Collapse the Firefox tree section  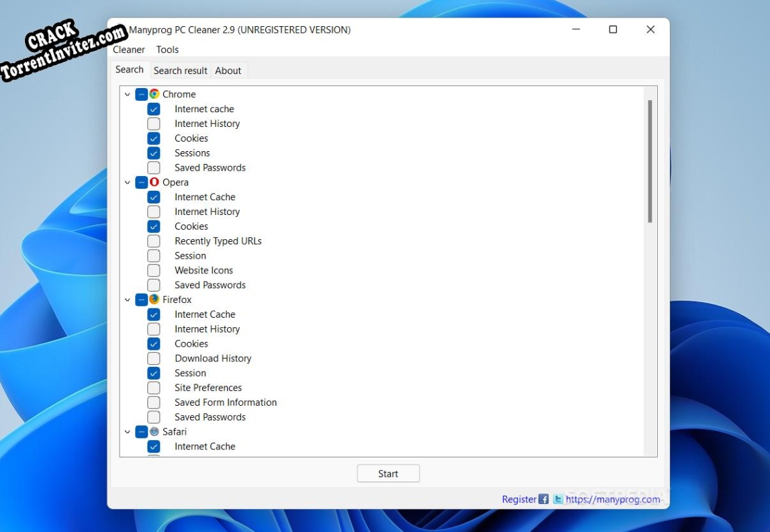[x=128, y=300]
